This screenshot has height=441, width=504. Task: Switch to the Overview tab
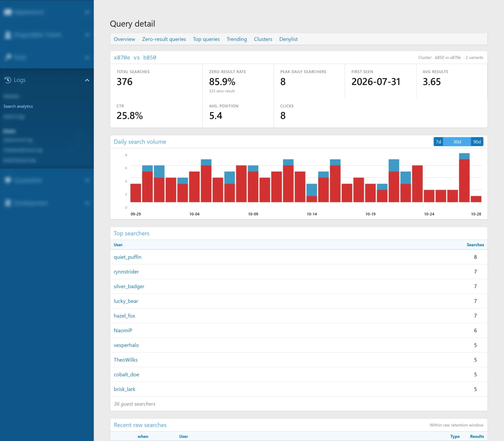124,39
